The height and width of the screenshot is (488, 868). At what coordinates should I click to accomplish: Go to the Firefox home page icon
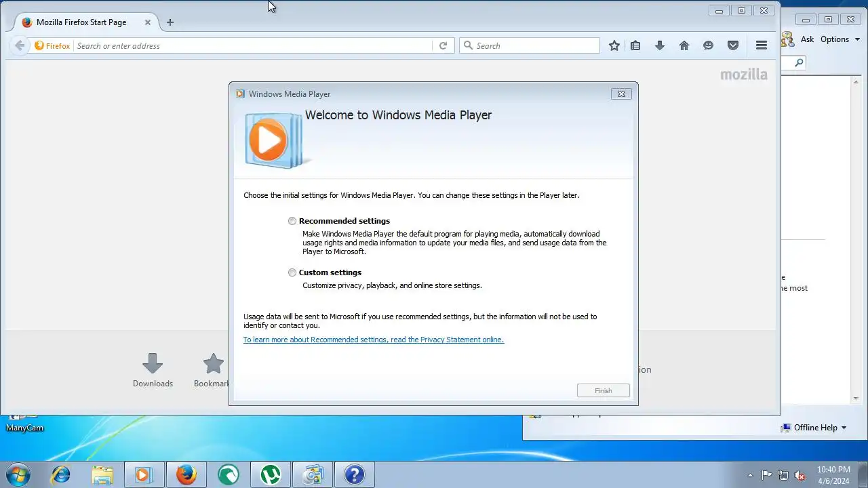coord(684,45)
